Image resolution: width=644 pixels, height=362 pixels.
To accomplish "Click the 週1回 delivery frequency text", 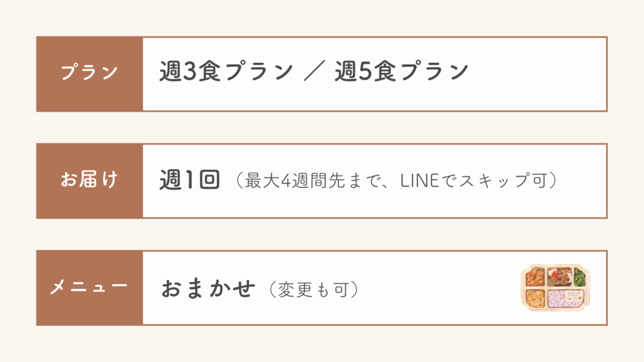I will [189, 180].
